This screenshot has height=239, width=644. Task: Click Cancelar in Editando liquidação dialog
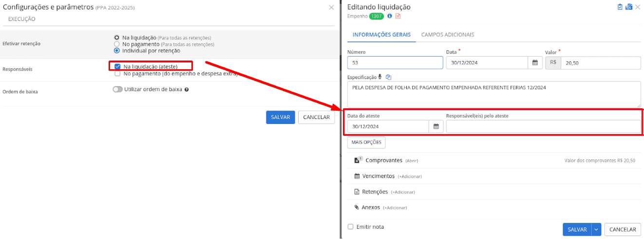(623, 229)
